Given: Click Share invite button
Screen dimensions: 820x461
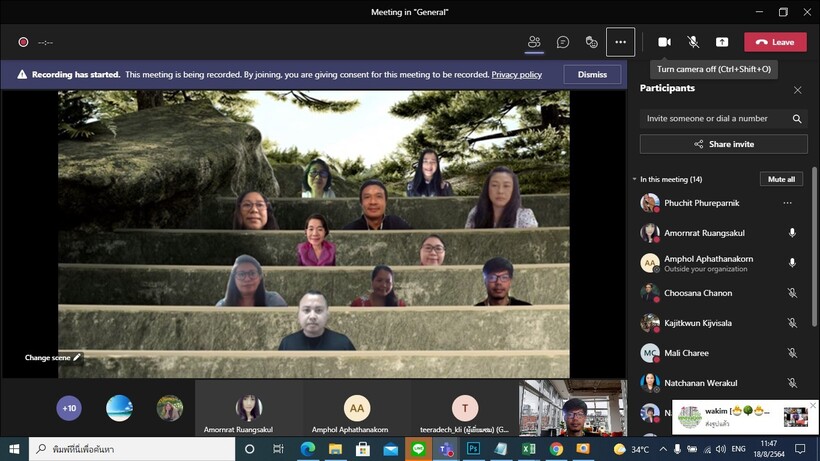Looking at the screenshot, I should [x=723, y=144].
